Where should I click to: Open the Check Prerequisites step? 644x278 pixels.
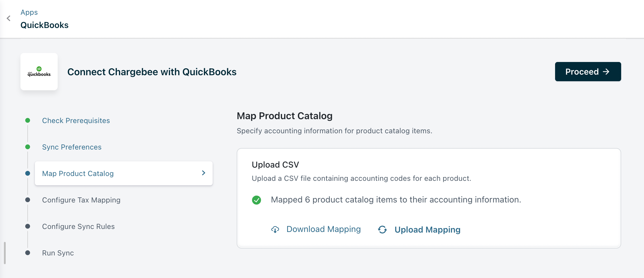[76, 121]
